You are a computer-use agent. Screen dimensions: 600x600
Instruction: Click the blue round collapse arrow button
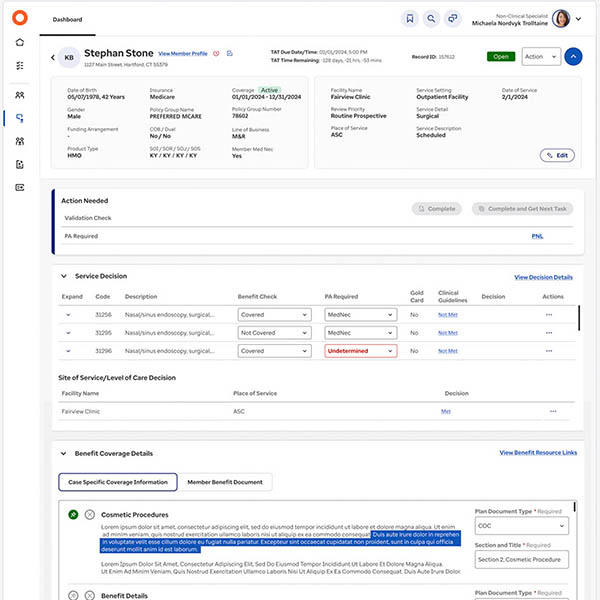[x=573, y=57]
